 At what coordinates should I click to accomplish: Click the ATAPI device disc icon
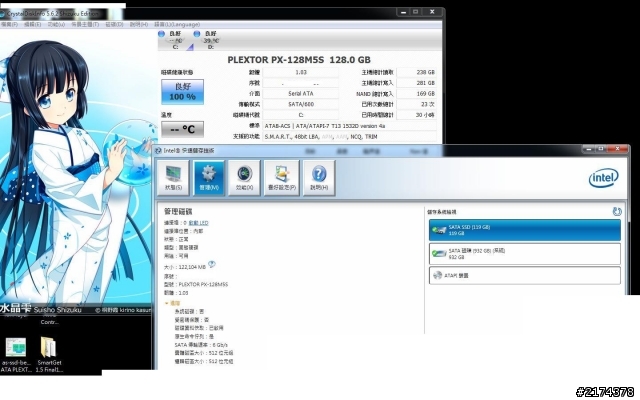pyautogui.click(x=438, y=275)
